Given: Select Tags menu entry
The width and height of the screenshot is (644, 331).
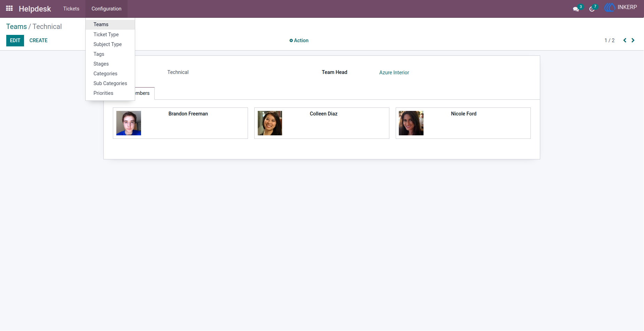Looking at the screenshot, I should pos(110,54).
